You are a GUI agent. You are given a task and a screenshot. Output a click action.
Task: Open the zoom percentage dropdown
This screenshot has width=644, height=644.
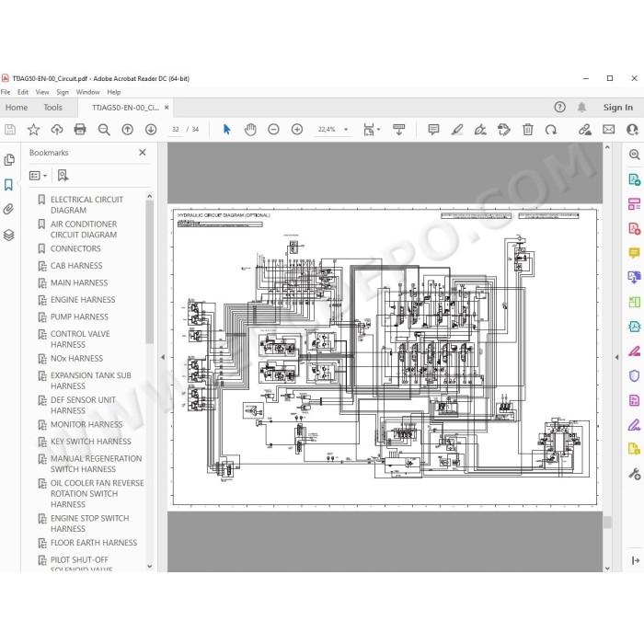pyautogui.click(x=346, y=130)
